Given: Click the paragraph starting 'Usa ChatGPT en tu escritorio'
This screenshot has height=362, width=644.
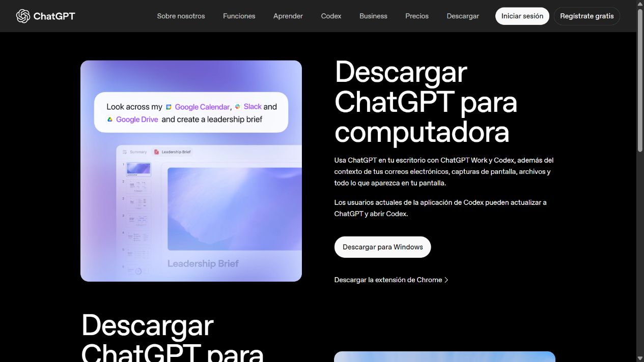Looking at the screenshot, I should coord(443,172).
